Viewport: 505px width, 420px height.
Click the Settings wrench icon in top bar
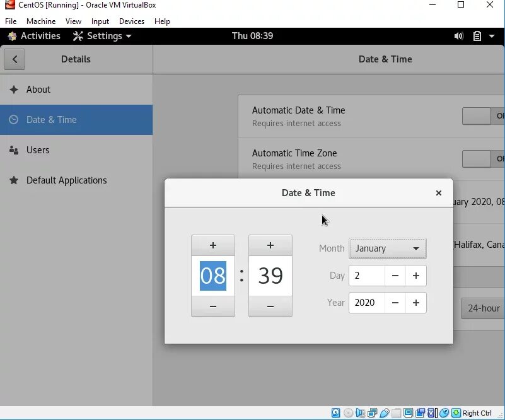[78, 36]
